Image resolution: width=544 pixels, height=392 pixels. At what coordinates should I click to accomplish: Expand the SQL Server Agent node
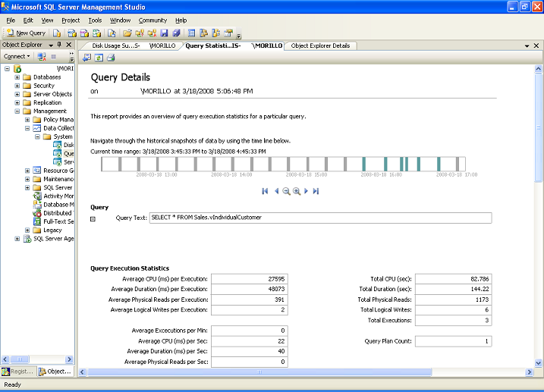click(x=17, y=239)
